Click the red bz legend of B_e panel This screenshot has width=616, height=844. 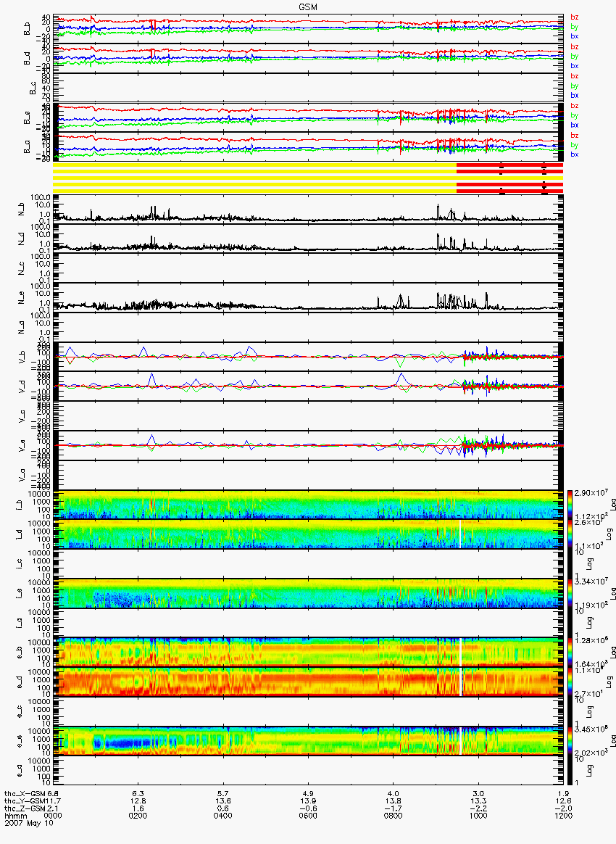click(574, 106)
